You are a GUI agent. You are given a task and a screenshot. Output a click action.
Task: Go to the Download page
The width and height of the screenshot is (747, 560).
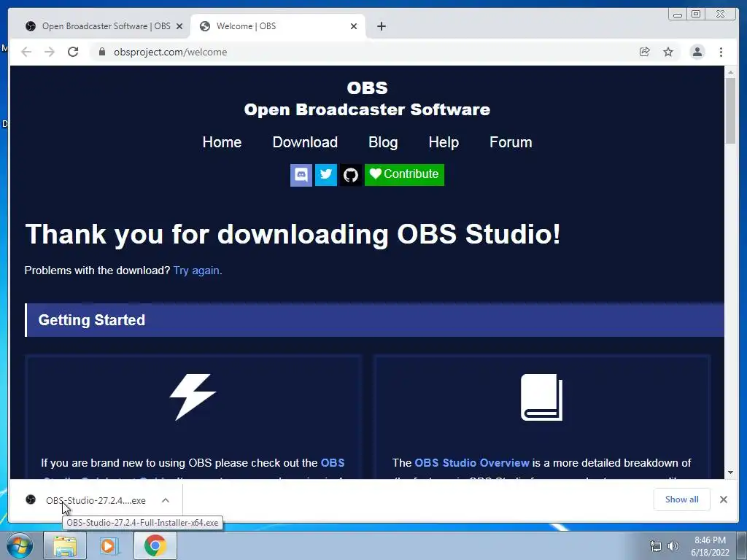305,142
